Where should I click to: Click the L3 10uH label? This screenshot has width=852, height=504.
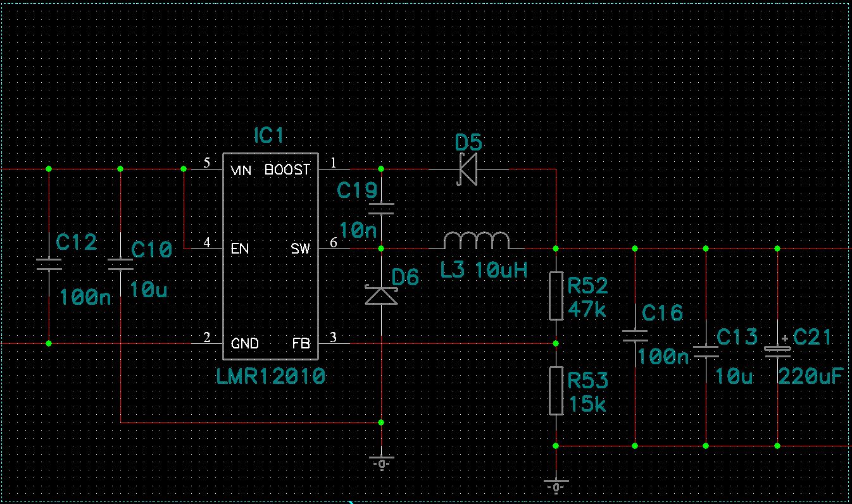tap(484, 270)
